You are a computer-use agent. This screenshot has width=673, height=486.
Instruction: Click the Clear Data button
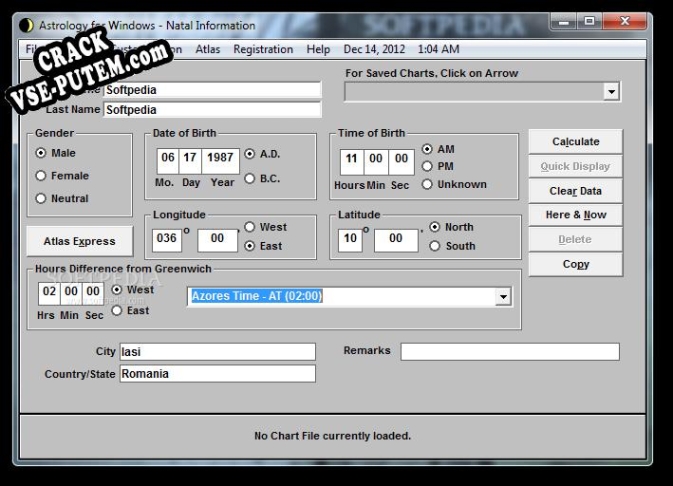coord(576,191)
